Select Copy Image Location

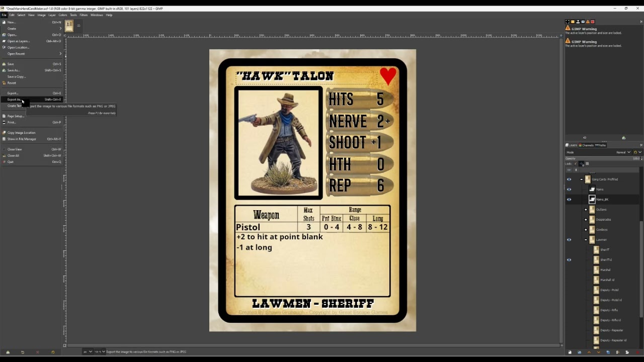(32, 133)
